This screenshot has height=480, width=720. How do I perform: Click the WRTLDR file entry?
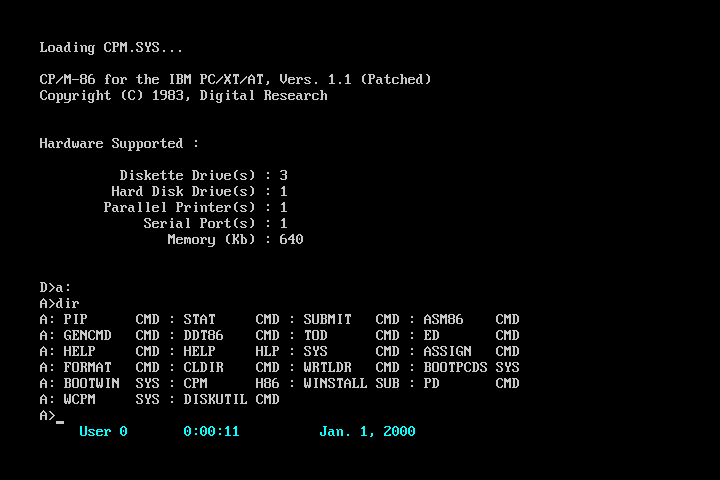point(351,368)
